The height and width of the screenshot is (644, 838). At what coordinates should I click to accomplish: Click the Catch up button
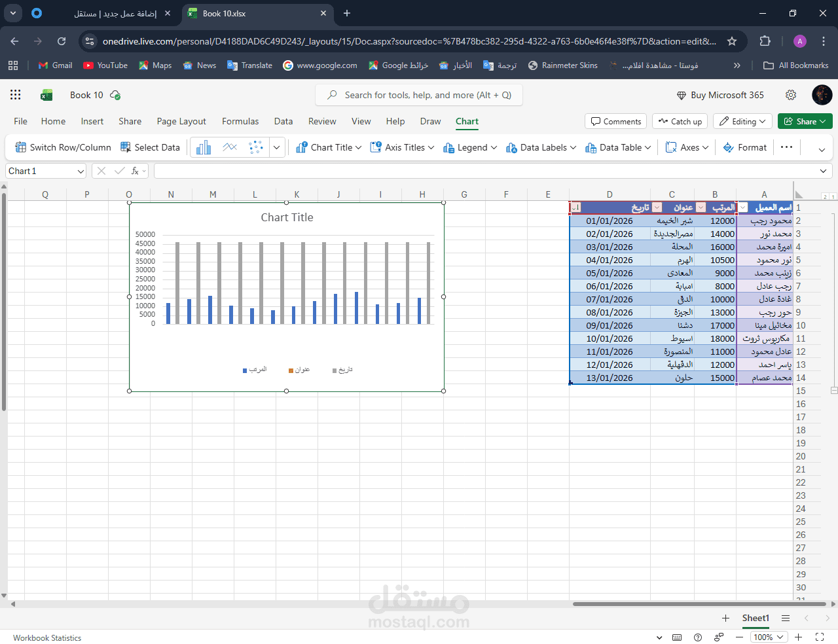680,121
